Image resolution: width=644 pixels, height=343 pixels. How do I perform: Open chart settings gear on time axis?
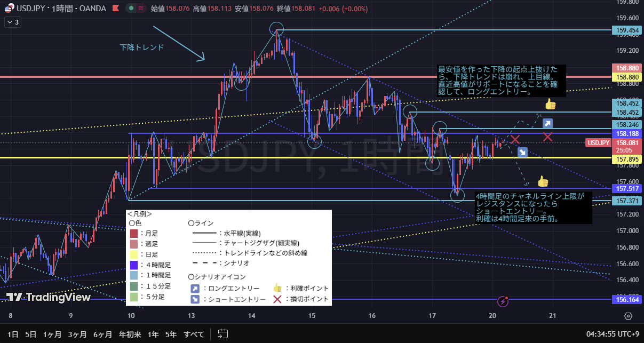coord(628,316)
